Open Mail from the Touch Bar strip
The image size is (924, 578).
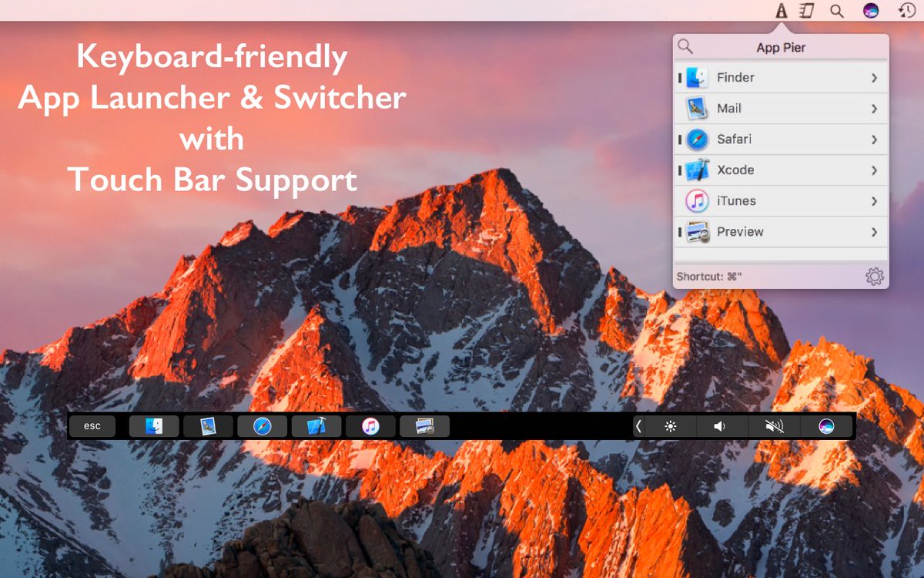point(208,425)
